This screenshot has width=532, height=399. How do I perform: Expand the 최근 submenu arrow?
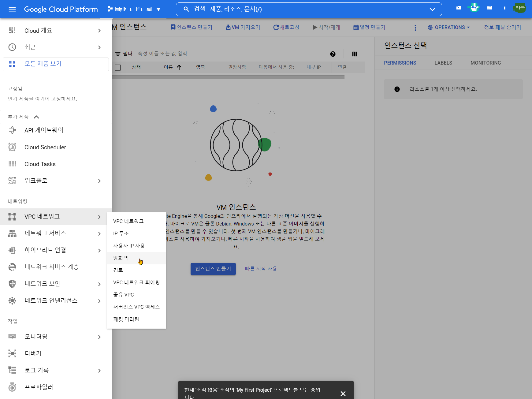tap(99, 47)
